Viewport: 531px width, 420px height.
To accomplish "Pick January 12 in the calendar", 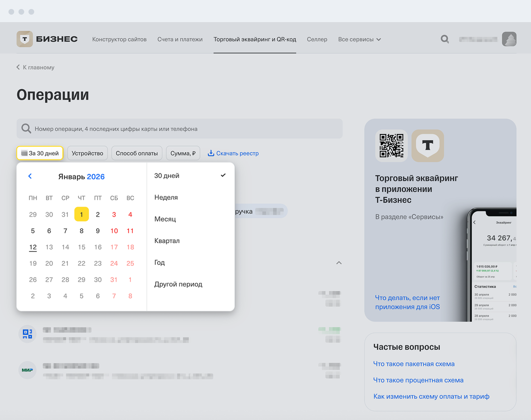I will [x=33, y=247].
